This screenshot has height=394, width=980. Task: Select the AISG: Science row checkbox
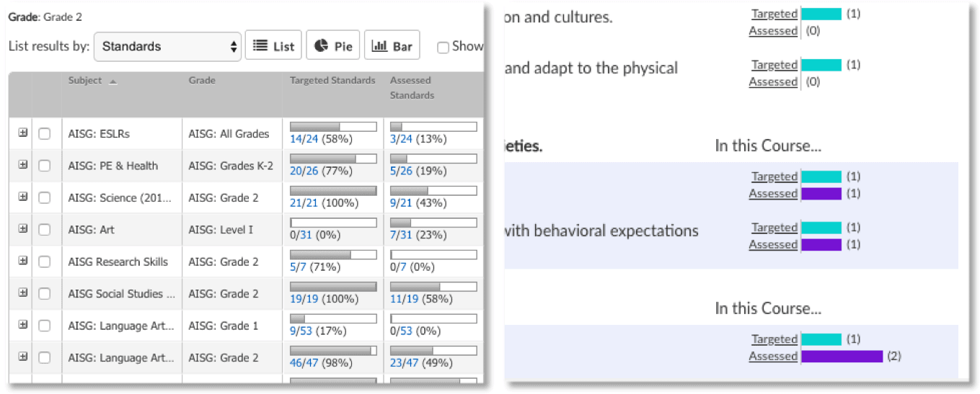coord(45,198)
